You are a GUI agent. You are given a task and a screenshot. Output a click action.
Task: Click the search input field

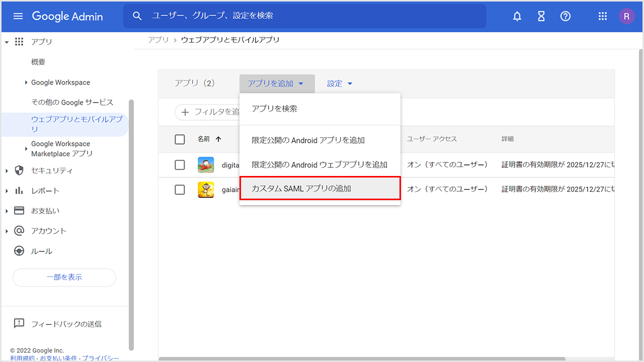pos(312,16)
